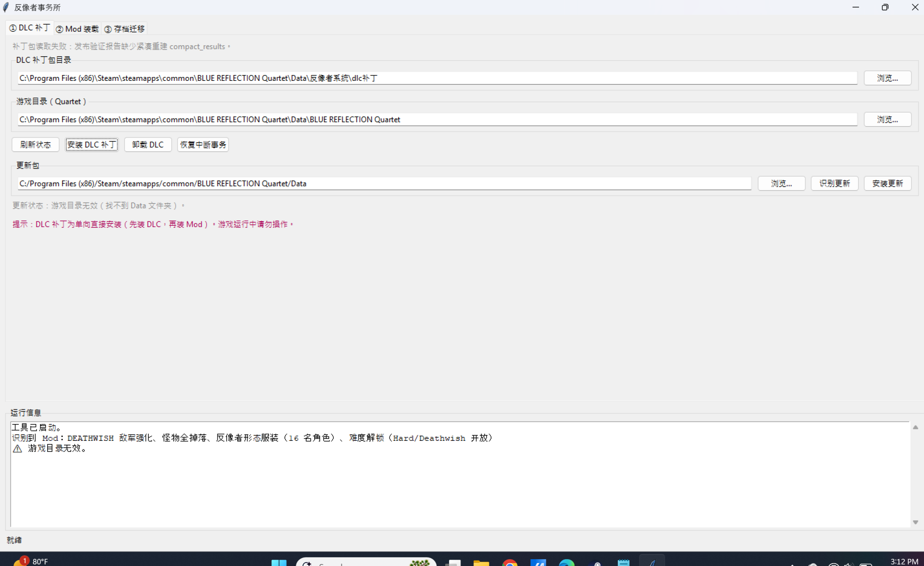Click the 3:12 PM taskbar clock

coord(904,561)
